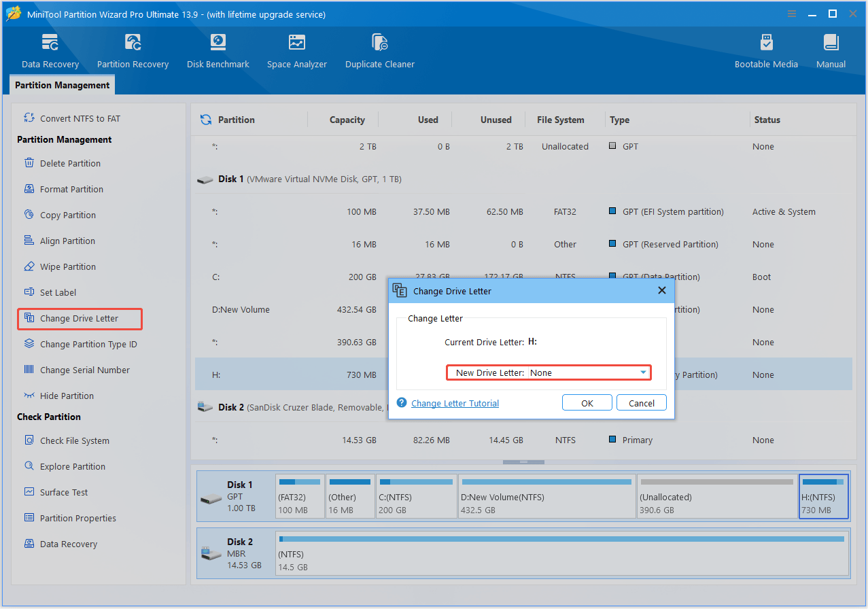868x609 pixels.
Task: Close the Change Drive Letter dialog
Action: [x=662, y=291]
